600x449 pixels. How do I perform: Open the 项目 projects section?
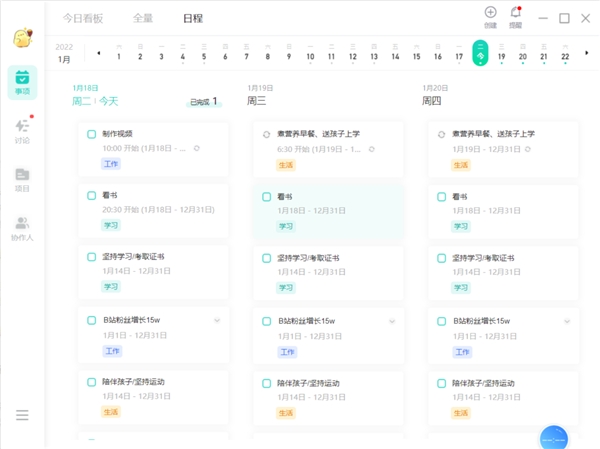[22, 180]
